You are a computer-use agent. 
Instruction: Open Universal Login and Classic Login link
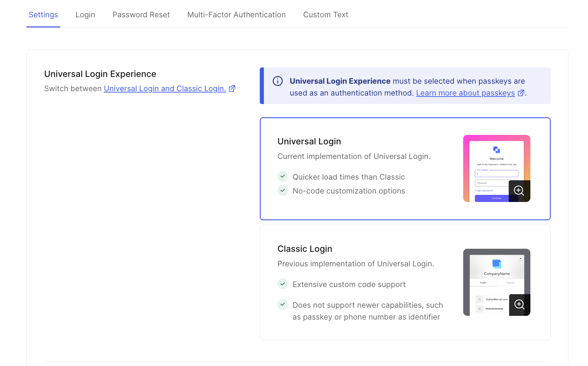[165, 88]
